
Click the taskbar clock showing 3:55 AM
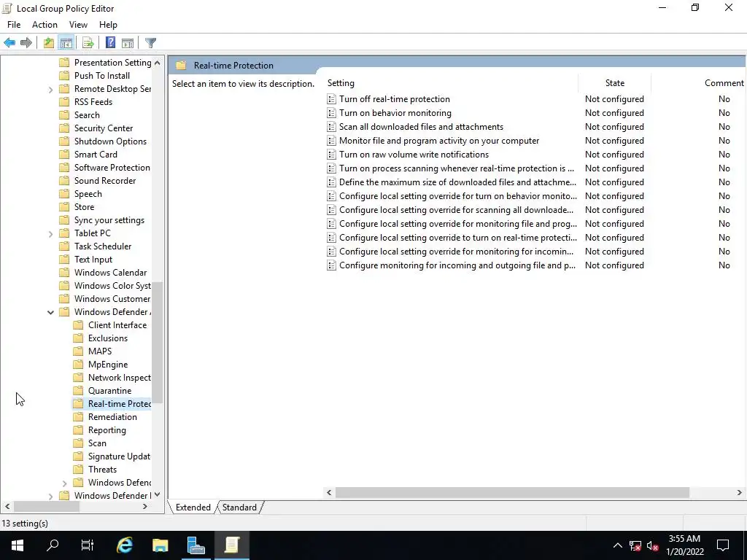coord(684,545)
